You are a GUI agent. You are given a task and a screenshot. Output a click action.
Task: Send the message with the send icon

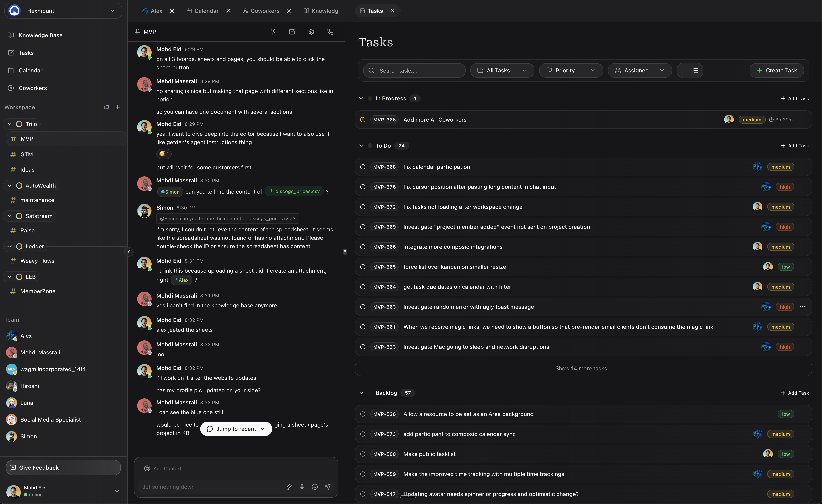328,487
